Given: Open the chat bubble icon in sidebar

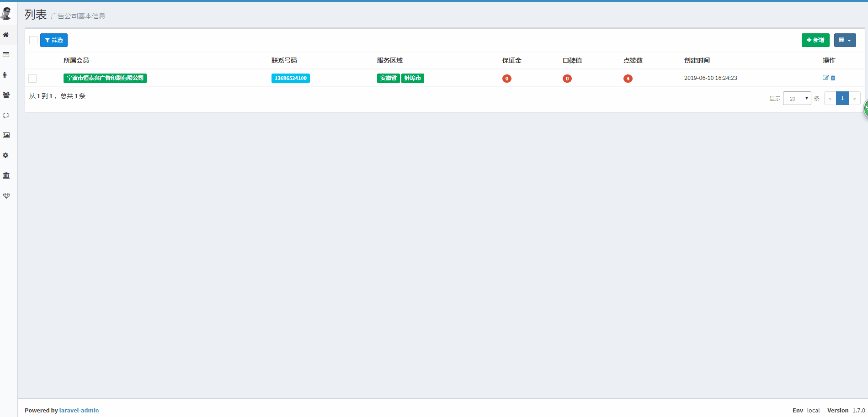Looking at the screenshot, I should click(x=6, y=116).
